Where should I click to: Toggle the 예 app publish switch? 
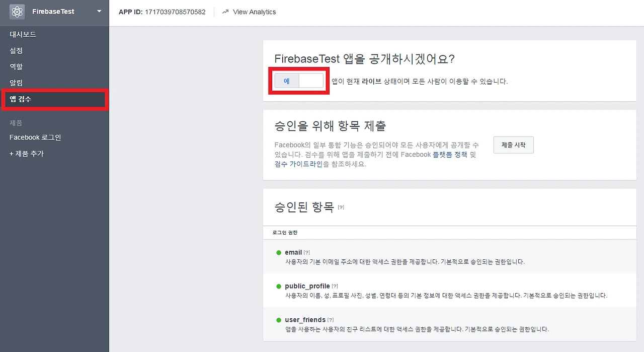tap(299, 80)
